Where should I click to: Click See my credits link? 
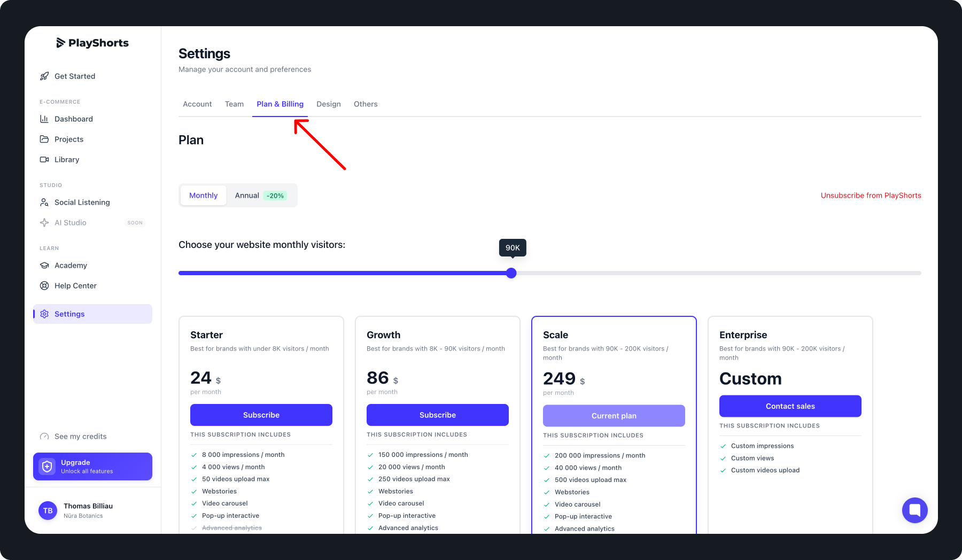coord(81,437)
